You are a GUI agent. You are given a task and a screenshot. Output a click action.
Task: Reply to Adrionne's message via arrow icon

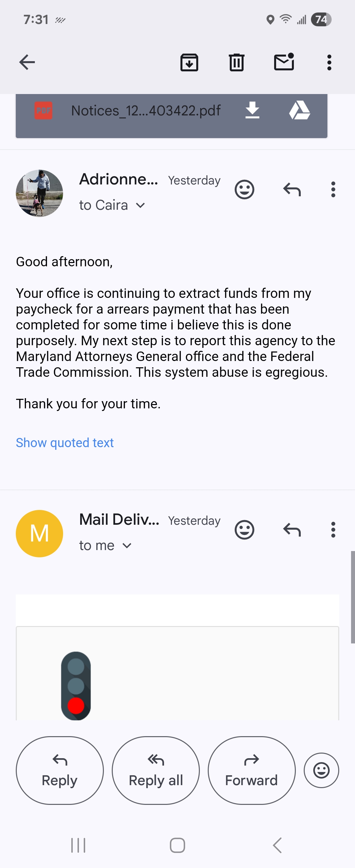click(292, 190)
